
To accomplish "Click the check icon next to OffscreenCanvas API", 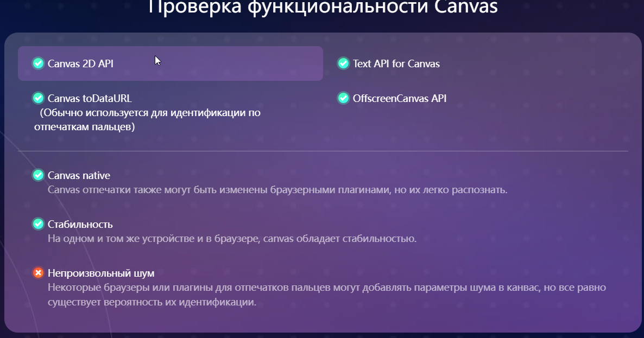I will click(343, 98).
